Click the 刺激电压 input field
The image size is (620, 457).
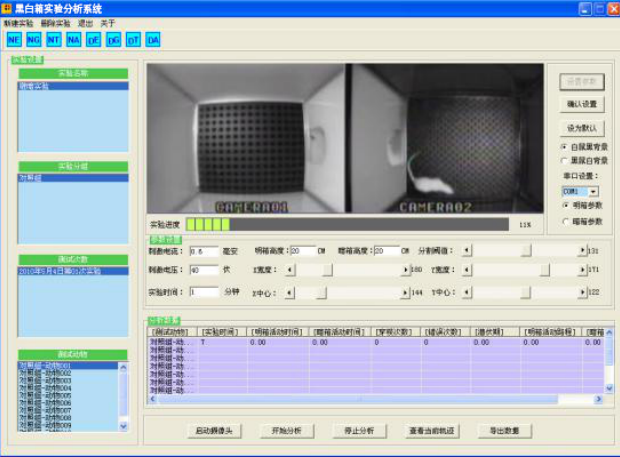tap(203, 270)
